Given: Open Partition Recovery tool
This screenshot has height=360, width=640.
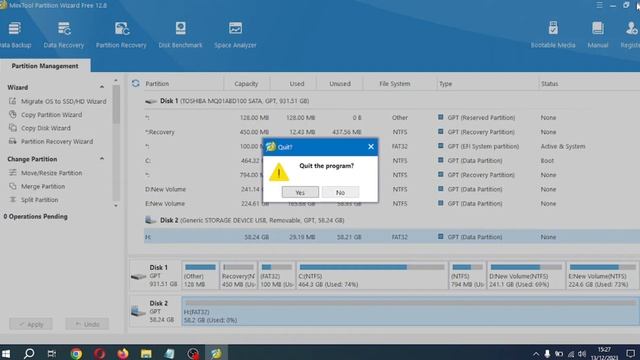Looking at the screenshot, I should [x=121, y=35].
